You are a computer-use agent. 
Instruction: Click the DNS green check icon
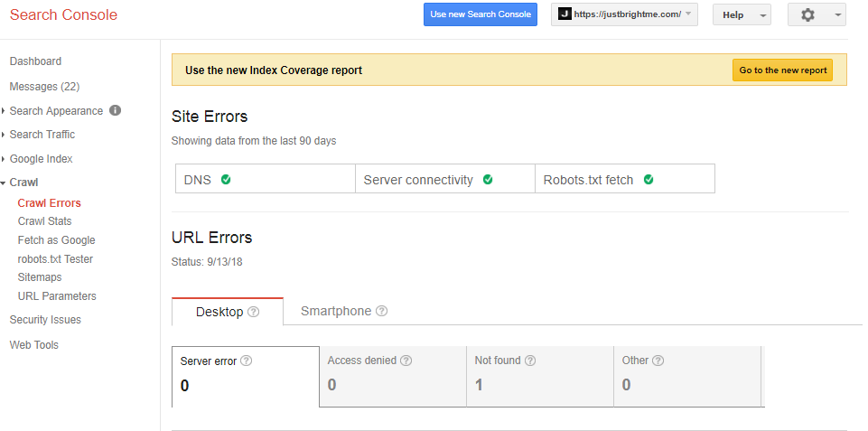click(226, 179)
